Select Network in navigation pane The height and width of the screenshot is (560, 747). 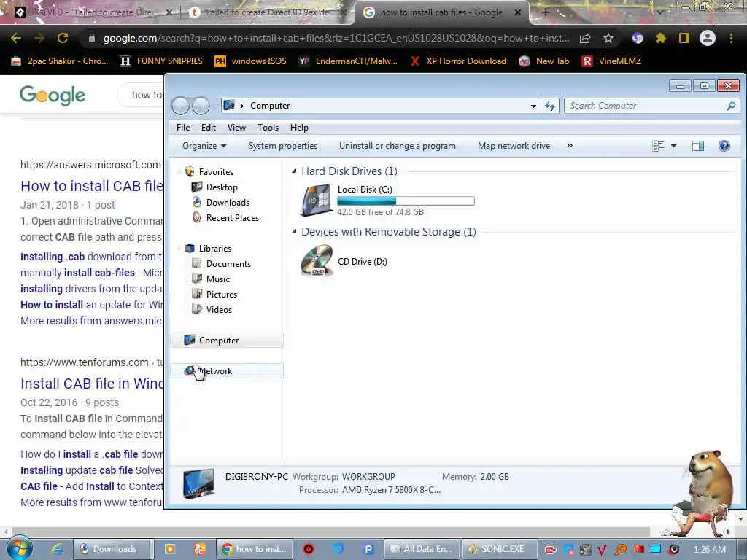pos(227,371)
